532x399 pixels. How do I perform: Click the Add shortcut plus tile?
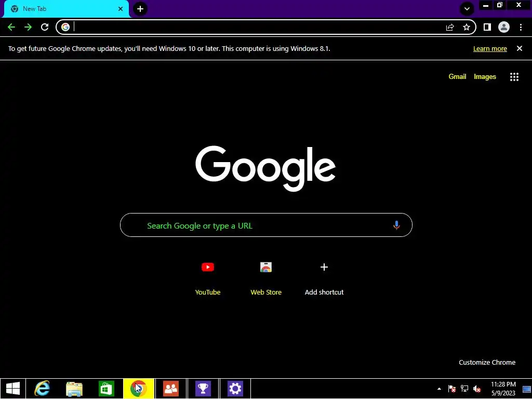(x=324, y=278)
